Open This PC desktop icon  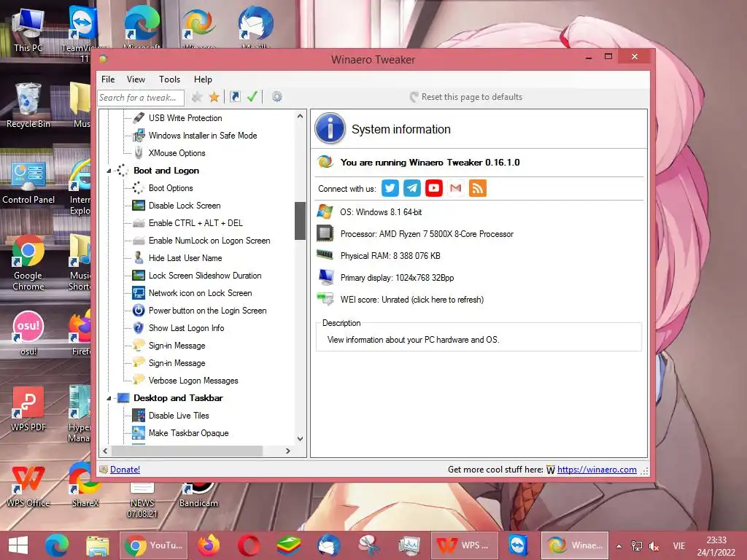click(28, 31)
